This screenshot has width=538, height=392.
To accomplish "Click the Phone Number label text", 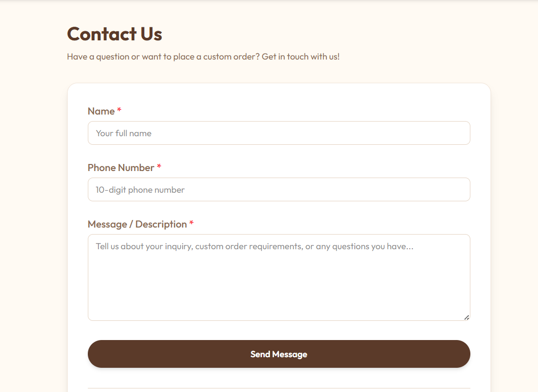I will click(x=121, y=167).
